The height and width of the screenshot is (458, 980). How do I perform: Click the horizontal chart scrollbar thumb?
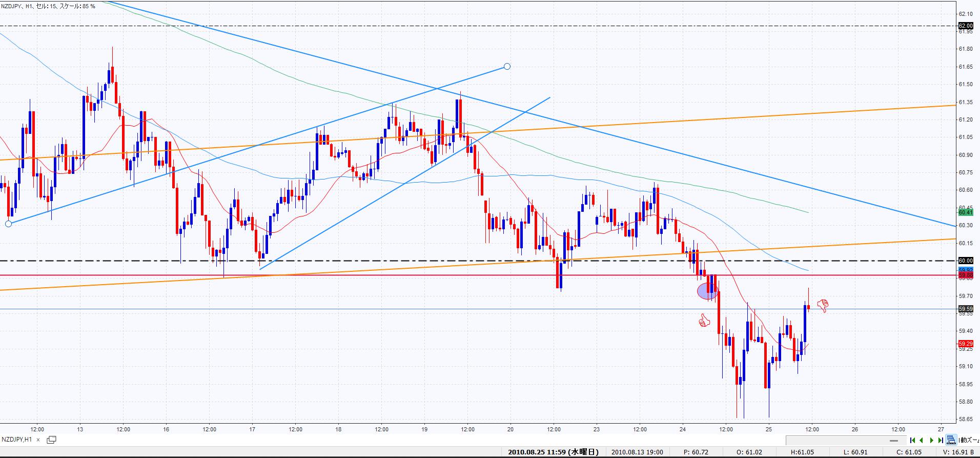(894, 441)
